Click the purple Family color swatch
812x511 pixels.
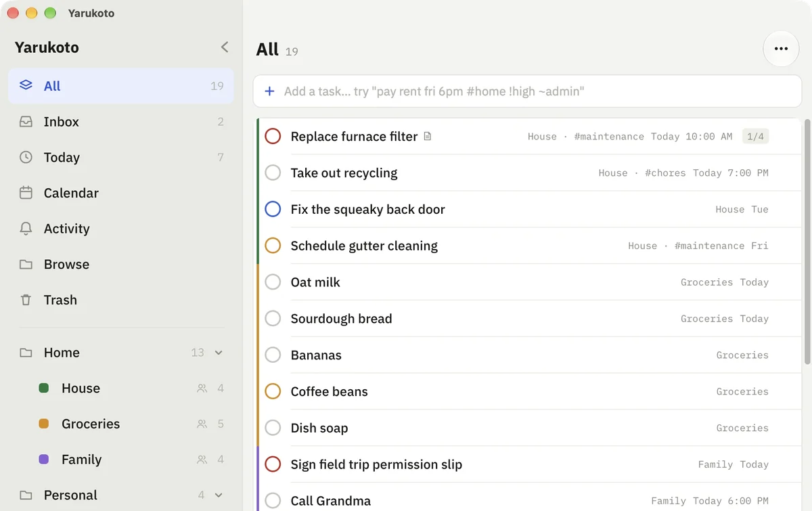pyautogui.click(x=44, y=460)
